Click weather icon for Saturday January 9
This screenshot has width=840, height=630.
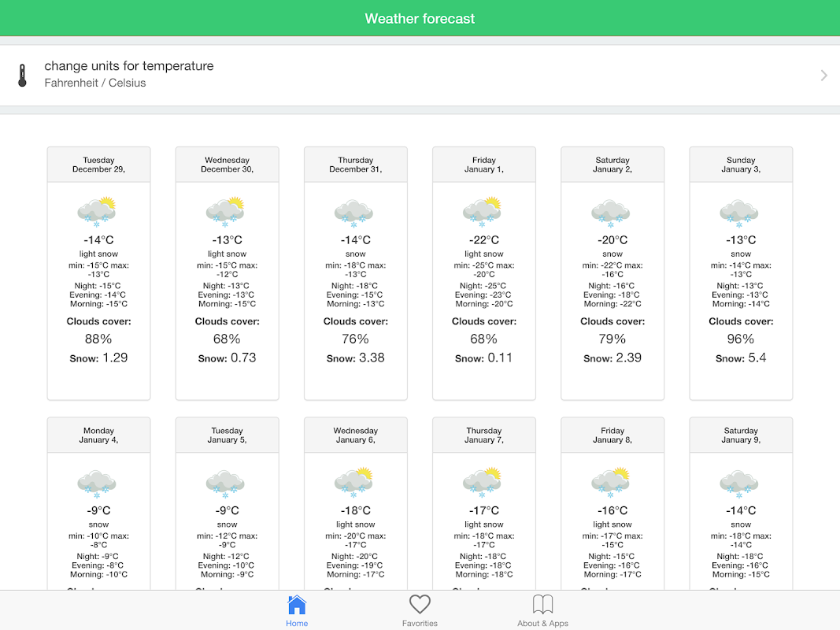[x=739, y=484]
